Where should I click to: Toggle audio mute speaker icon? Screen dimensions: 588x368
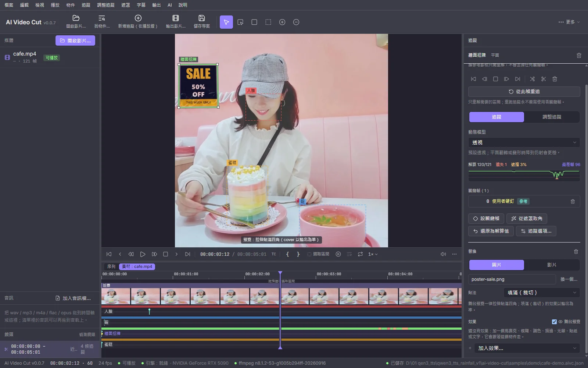point(443,254)
